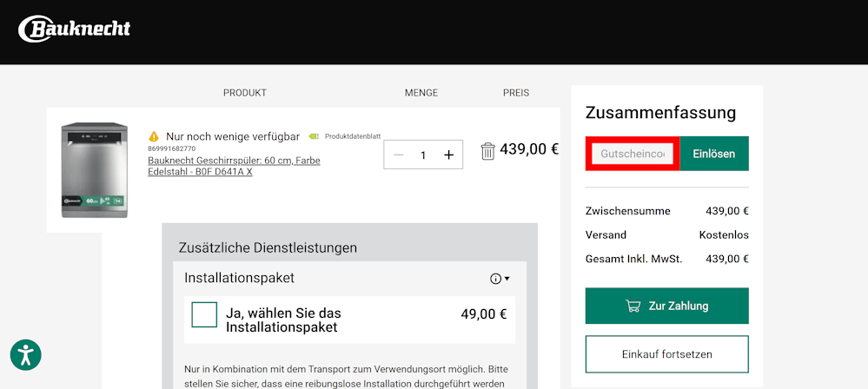
Task: Click the Zusammenfassung heading
Action: coord(661,113)
